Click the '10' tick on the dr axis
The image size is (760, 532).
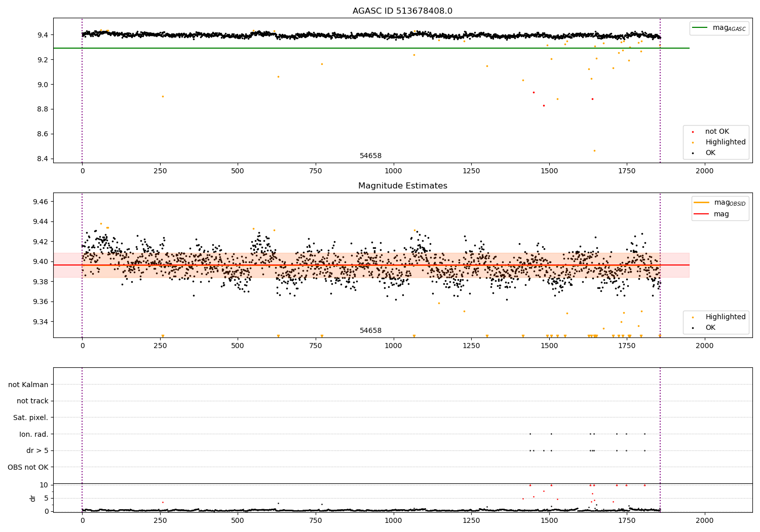click(x=44, y=485)
